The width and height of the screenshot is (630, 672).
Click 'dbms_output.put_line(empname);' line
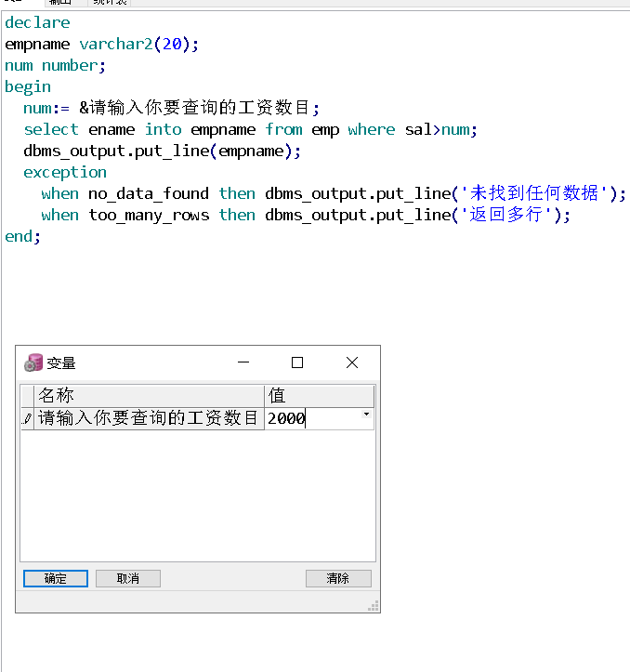[163, 152]
